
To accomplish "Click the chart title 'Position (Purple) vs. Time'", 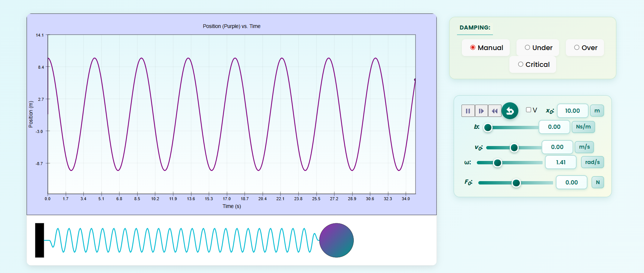I will click(231, 26).
